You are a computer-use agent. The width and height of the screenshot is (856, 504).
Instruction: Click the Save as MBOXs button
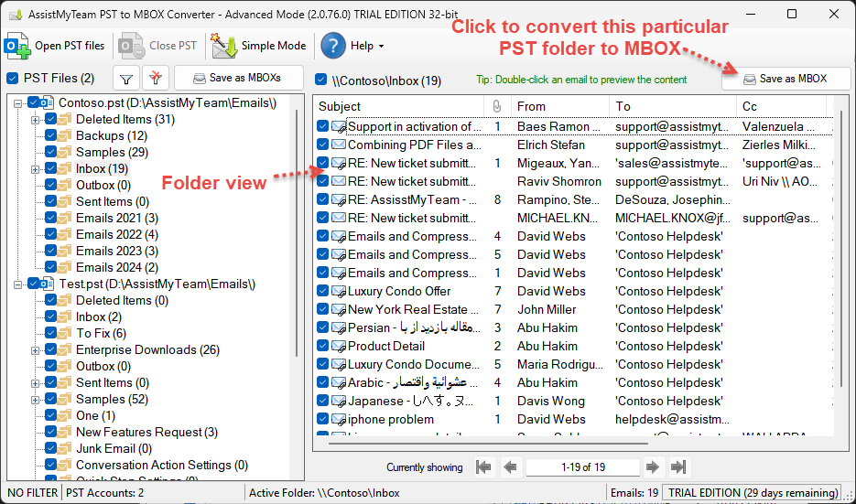point(239,78)
